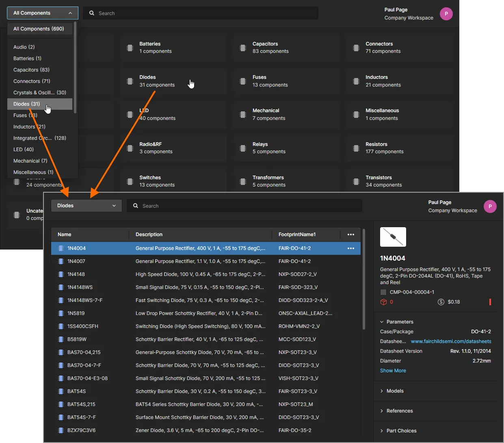Screen dimensions: 504x443
Task: Click the Show More link under Parameters
Action: [393, 370]
